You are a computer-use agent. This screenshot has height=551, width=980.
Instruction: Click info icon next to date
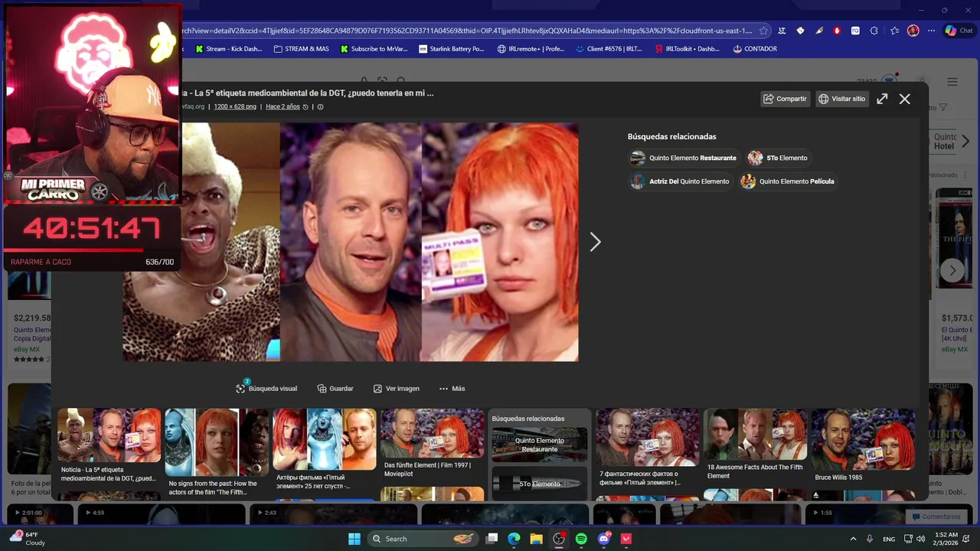320,106
